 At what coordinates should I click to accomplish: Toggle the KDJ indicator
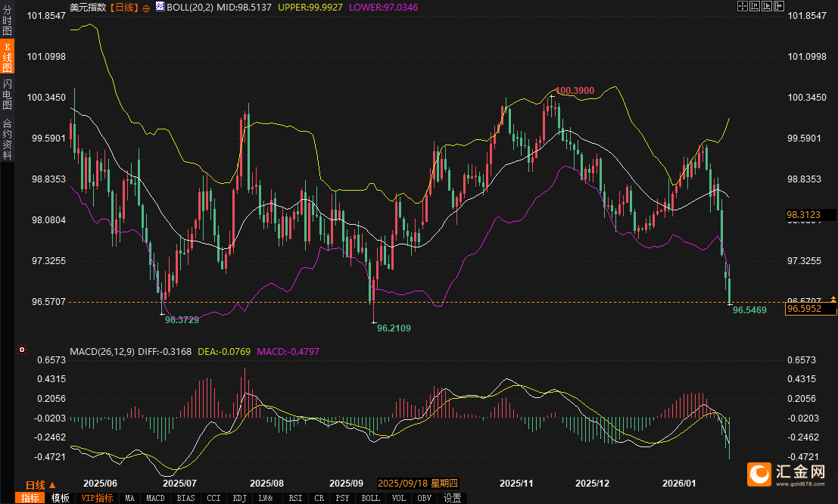pyautogui.click(x=240, y=498)
